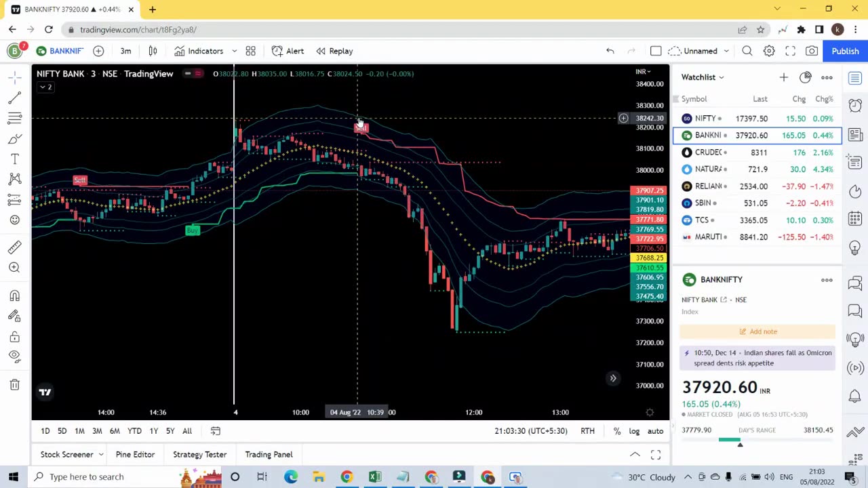Lock all drawing tools

click(14, 337)
